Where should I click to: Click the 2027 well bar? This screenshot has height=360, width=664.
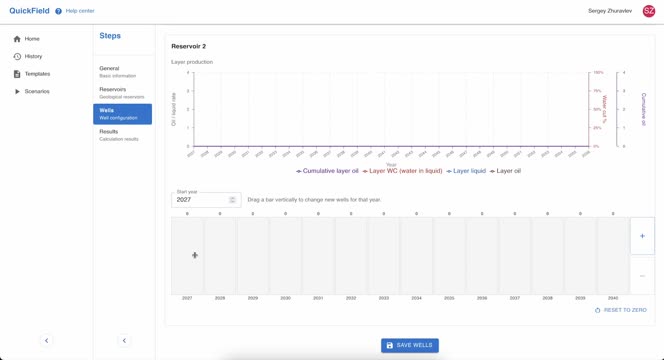pos(187,256)
